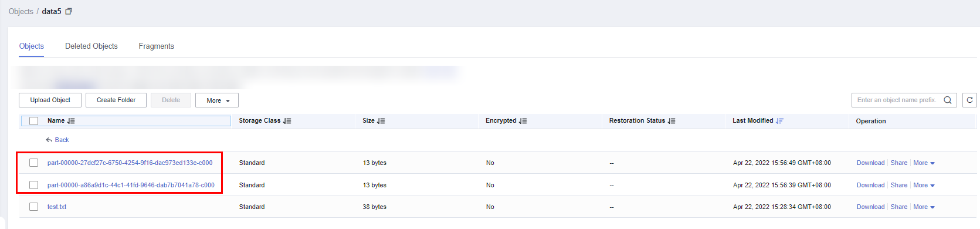This screenshot has height=229, width=980.
Task: Sort objects by Name column icon
Action: (x=71, y=121)
